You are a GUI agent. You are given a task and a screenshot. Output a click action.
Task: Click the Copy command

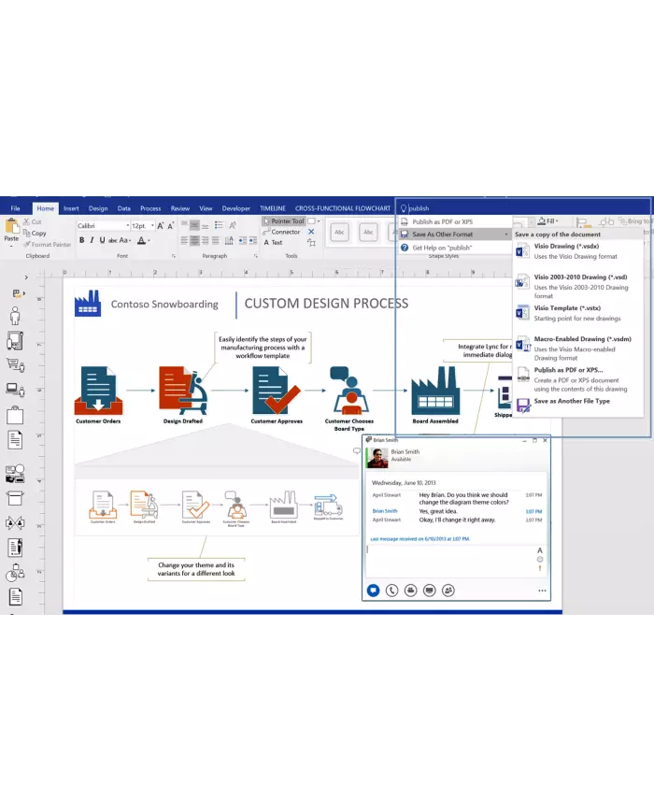pos(35,233)
